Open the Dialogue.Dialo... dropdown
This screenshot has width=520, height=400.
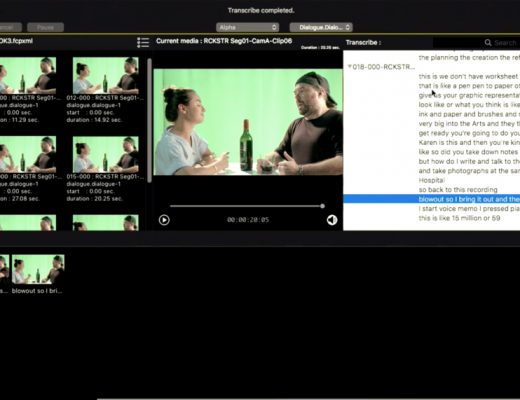point(321,27)
